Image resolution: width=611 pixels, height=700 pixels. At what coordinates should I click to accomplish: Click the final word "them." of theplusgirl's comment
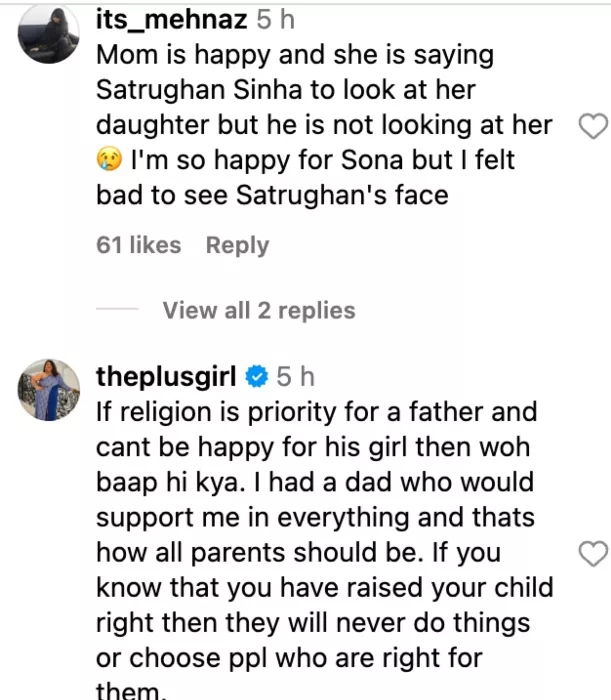click(128, 691)
